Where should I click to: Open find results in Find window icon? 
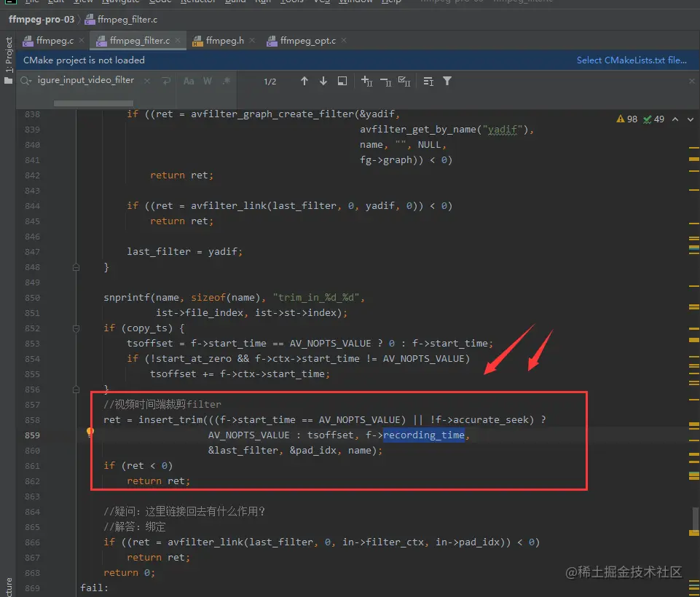click(342, 81)
